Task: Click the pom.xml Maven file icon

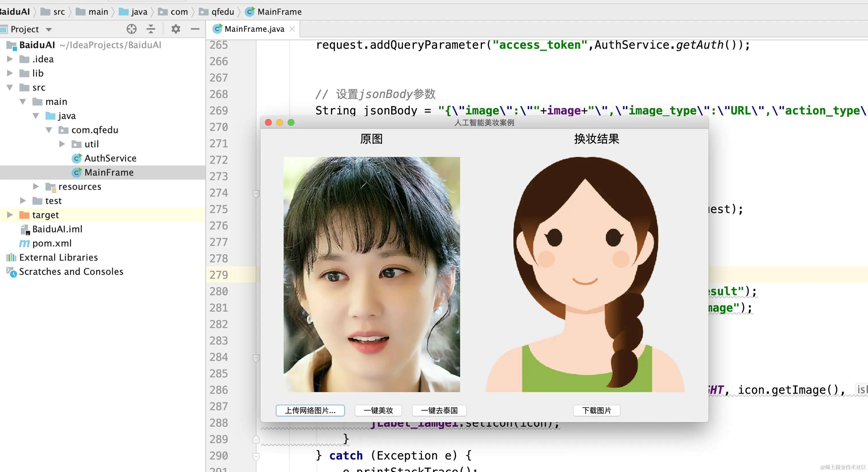Action: coord(24,243)
